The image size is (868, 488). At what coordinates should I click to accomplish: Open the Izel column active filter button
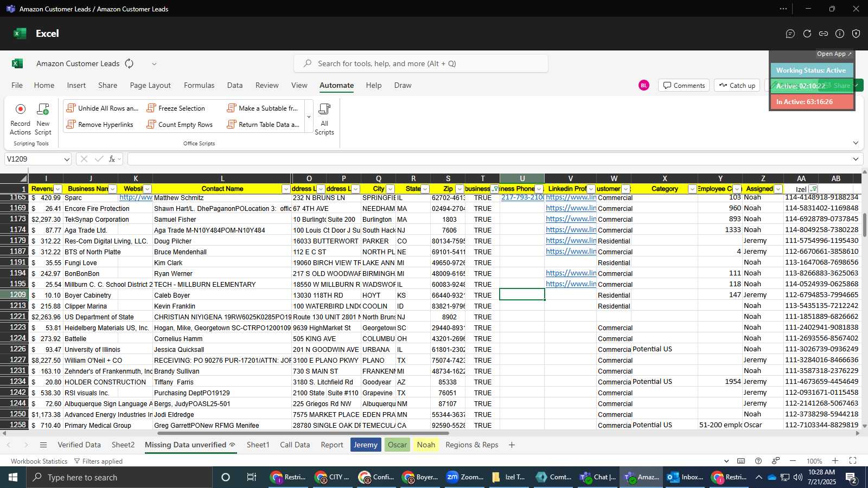813,189
